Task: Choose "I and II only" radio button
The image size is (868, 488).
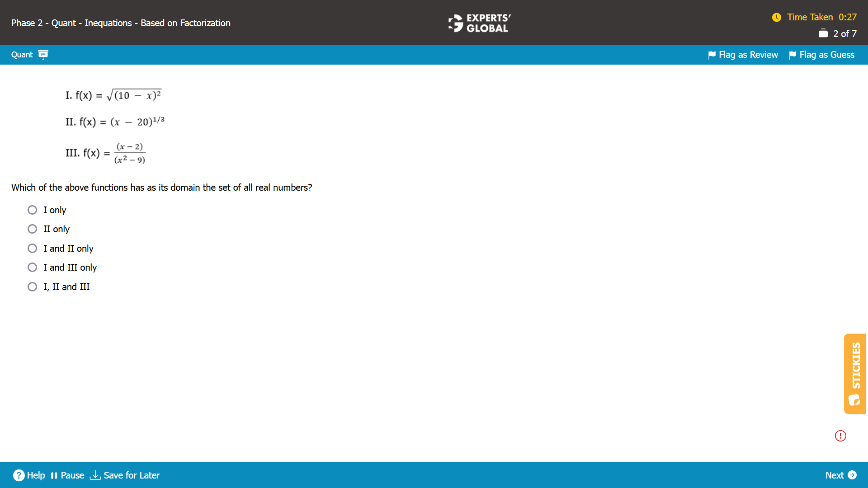Action: click(x=32, y=249)
